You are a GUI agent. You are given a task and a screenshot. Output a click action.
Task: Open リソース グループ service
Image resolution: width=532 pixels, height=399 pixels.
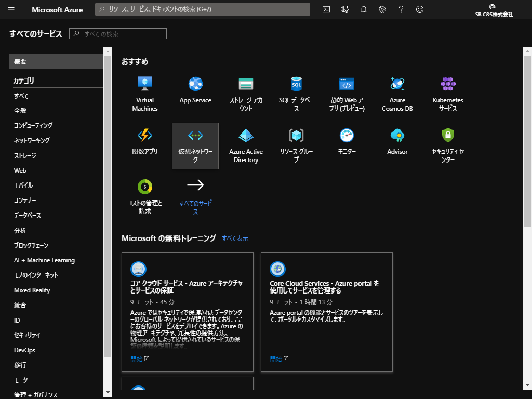pyautogui.click(x=296, y=146)
